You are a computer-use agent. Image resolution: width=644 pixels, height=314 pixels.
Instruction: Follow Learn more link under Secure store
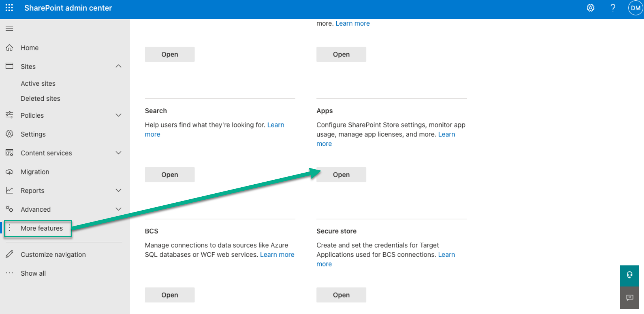447,255
